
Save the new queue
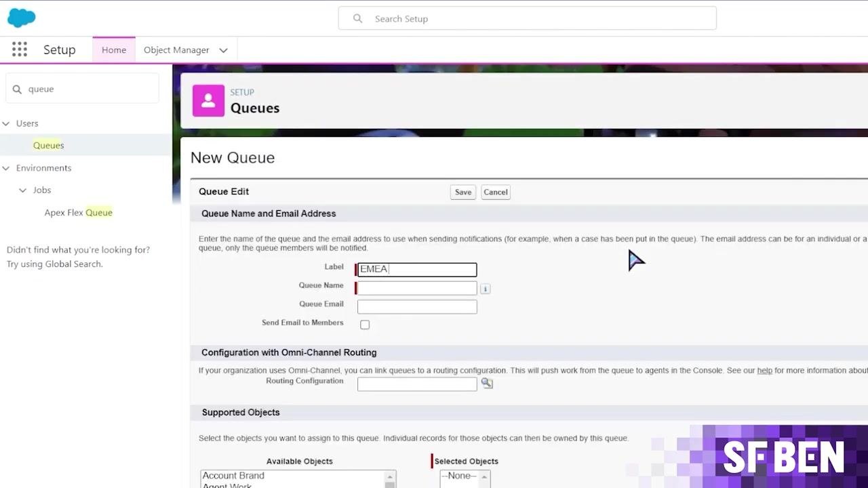click(463, 192)
